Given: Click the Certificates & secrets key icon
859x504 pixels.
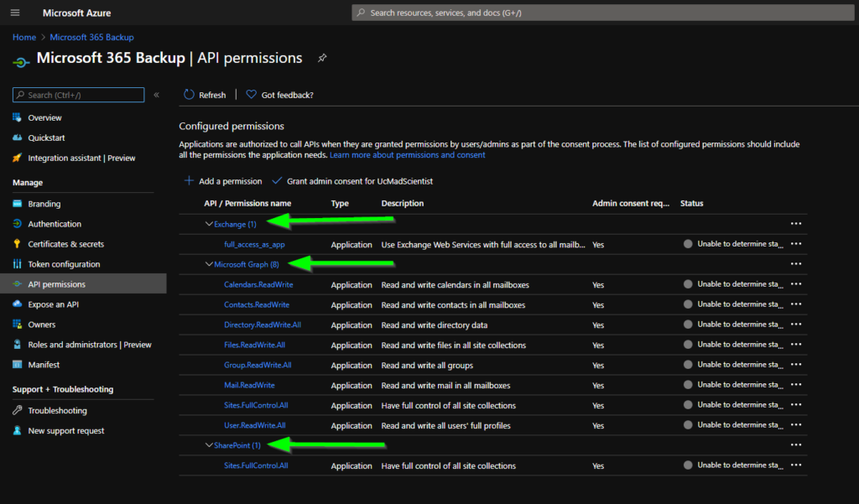Looking at the screenshot, I should (x=17, y=244).
